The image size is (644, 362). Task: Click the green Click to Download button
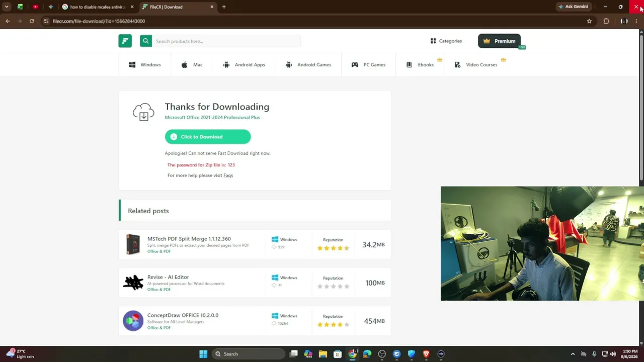pyautogui.click(x=208, y=137)
